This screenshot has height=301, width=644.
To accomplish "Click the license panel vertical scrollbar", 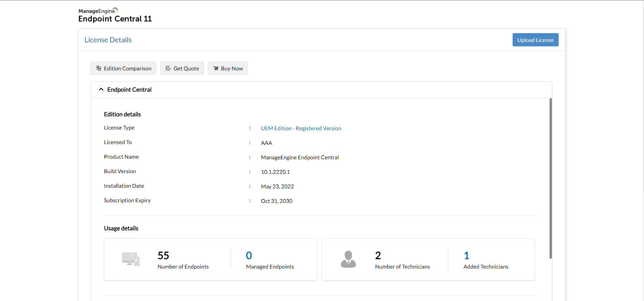I will [551, 178].
